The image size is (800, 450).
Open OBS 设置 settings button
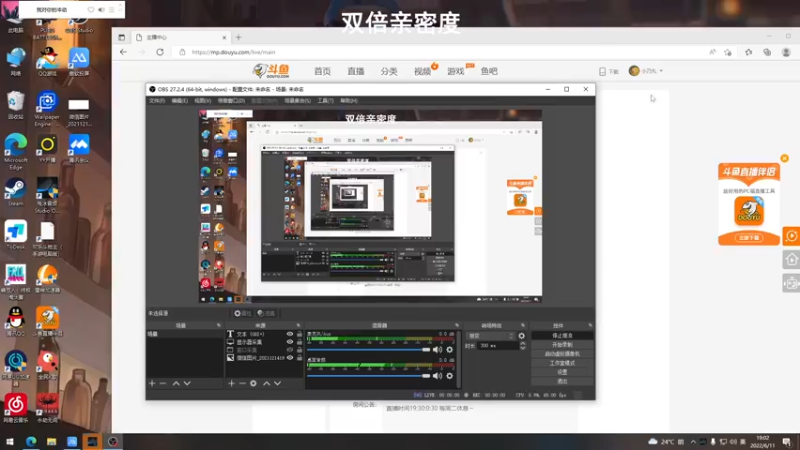pyautogui.click(x=562, y=372)
